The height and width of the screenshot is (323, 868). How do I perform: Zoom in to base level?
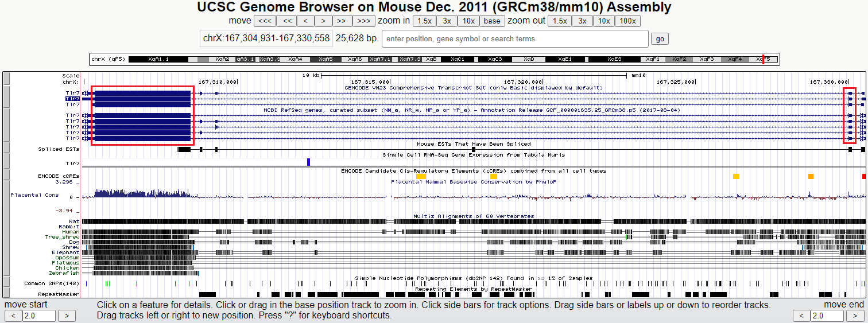point(492,21)
